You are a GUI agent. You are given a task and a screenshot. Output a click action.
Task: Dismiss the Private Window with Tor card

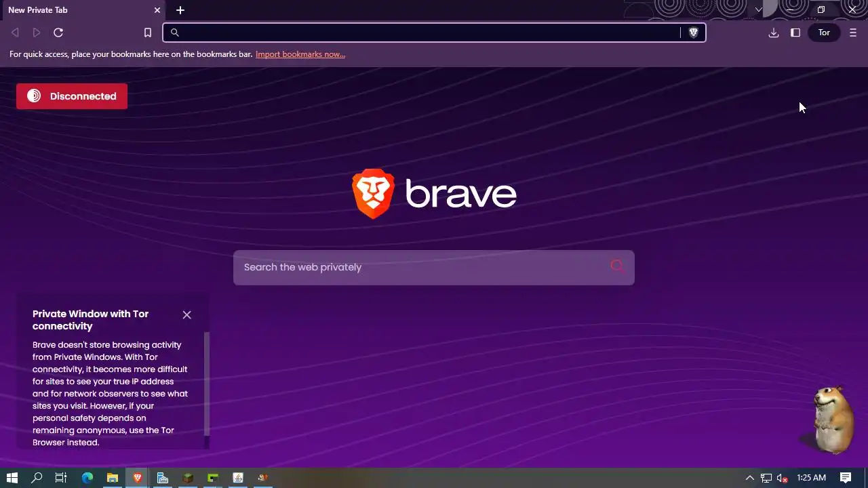coord(186,314)
